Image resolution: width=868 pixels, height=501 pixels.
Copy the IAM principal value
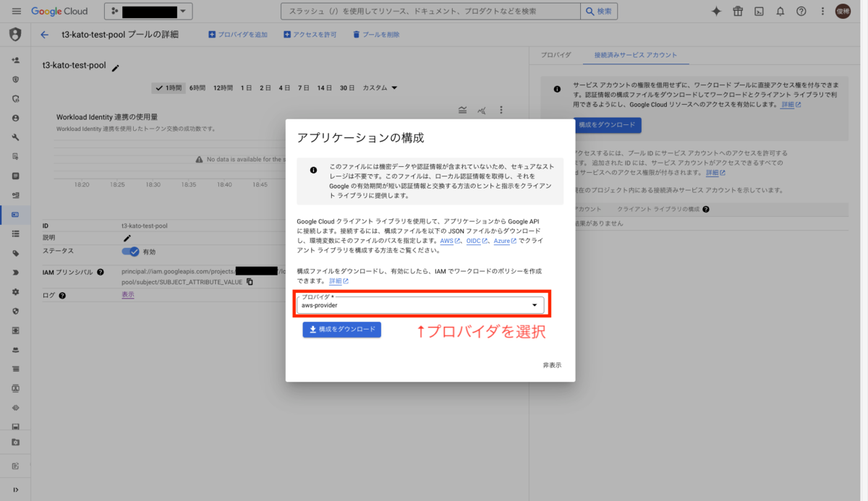(x=250, y=281)
